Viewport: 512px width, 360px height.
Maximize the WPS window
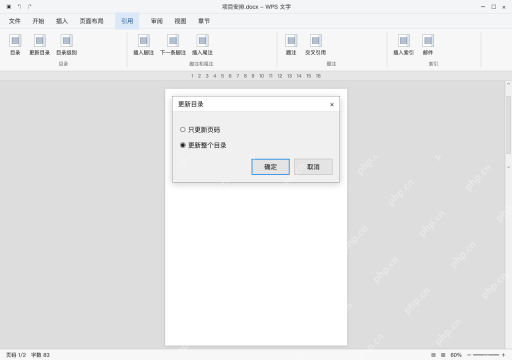494,7
